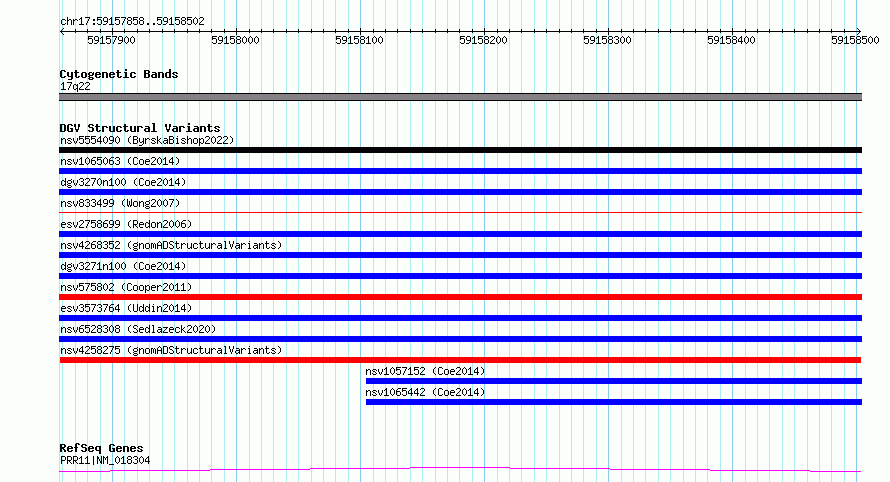This screenshot has width=890, height=482.
Task: Select nsv5554090 (ByrskaBishop2022) label
Action: (147, 140)
